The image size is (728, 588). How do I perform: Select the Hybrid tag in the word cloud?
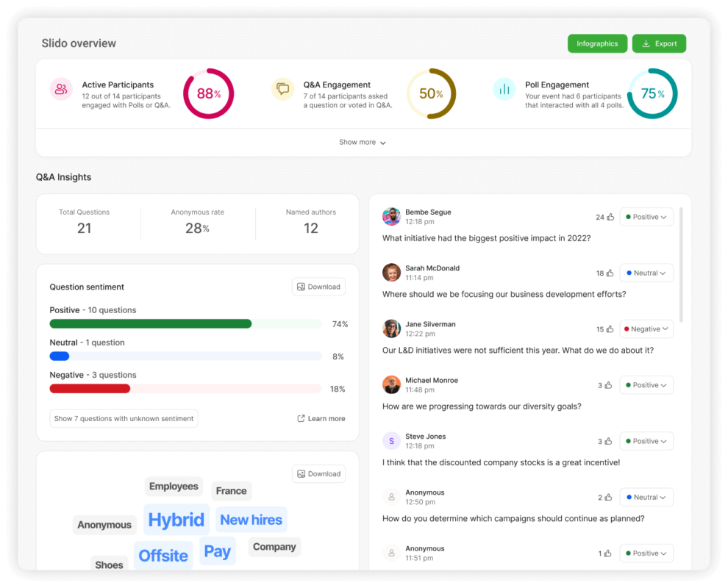(x=176, y=519)
